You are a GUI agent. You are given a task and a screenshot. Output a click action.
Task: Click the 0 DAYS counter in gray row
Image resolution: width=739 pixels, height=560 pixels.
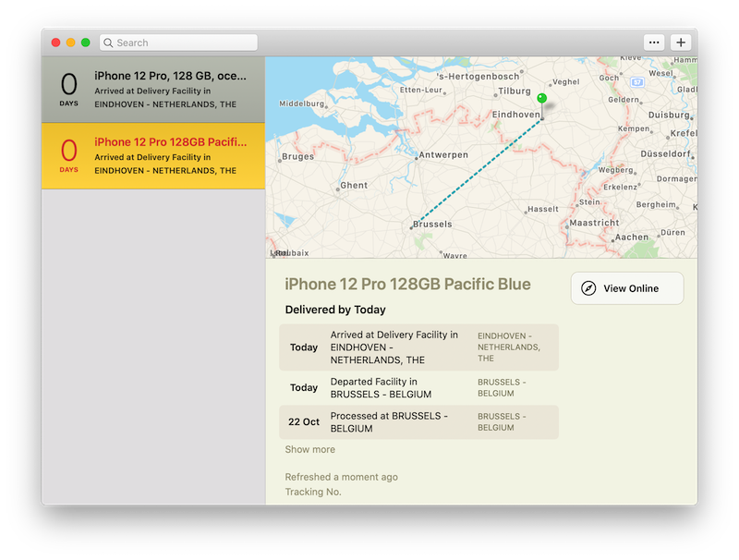click(x=68, y=89)
